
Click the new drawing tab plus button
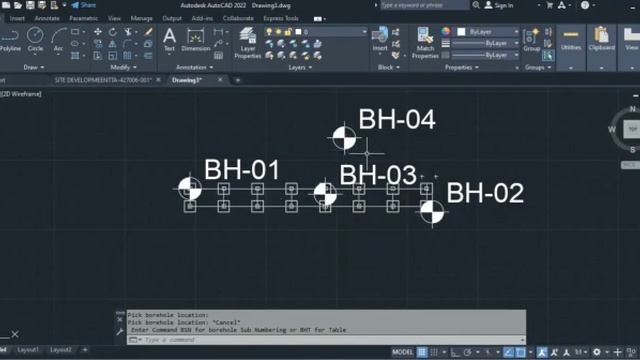click(238, 80)
